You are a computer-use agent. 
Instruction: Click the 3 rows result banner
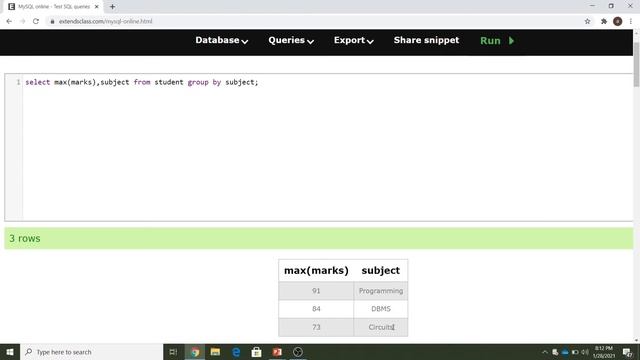pos(318,238)
